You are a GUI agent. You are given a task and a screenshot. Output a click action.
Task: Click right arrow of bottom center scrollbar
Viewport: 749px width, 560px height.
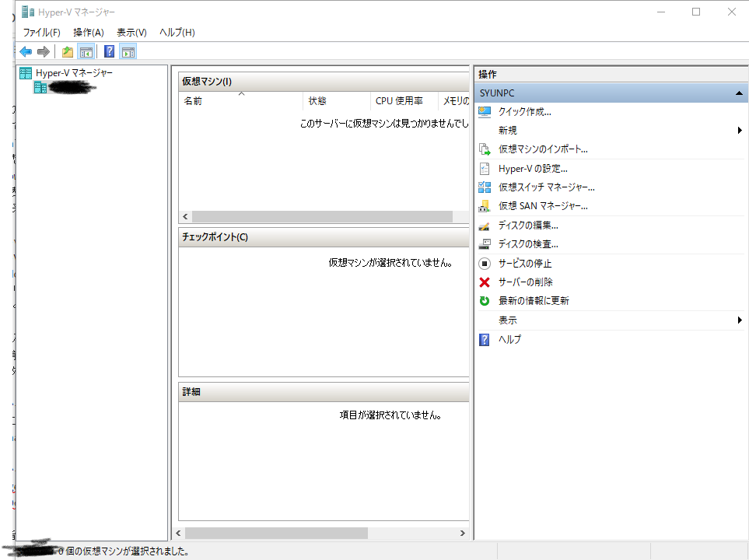pyautogui.click(x=463, y=533)
